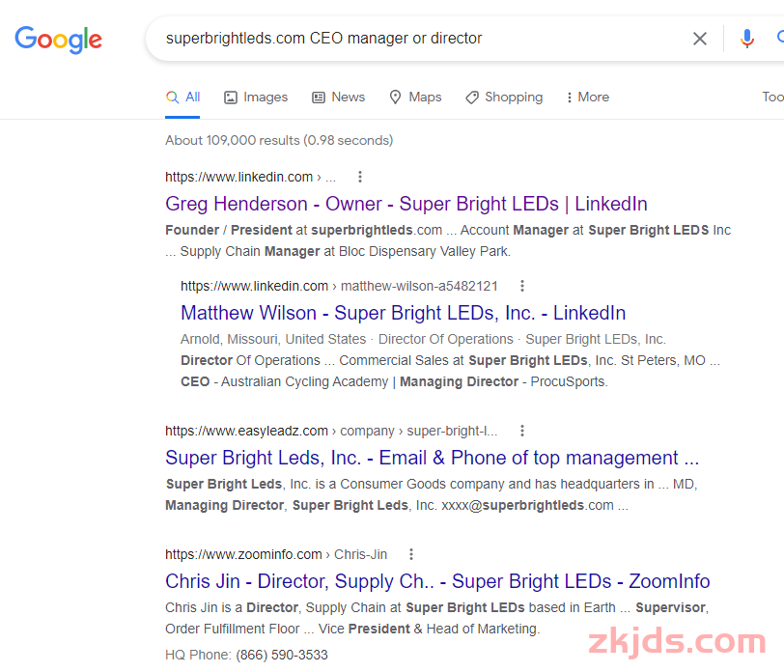
Task: Open the Greg Henderson LinkedIn result
Action: coord(406,204)
